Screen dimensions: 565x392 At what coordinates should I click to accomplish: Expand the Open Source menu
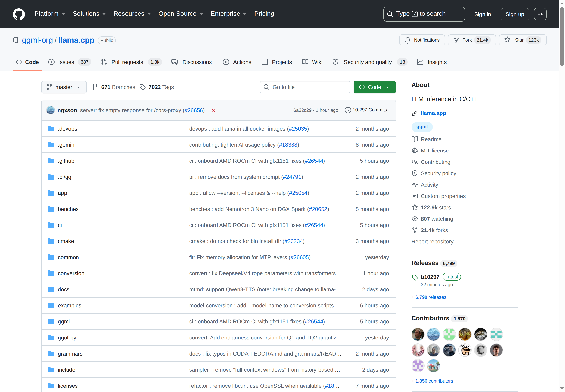[x=180, y=14]
